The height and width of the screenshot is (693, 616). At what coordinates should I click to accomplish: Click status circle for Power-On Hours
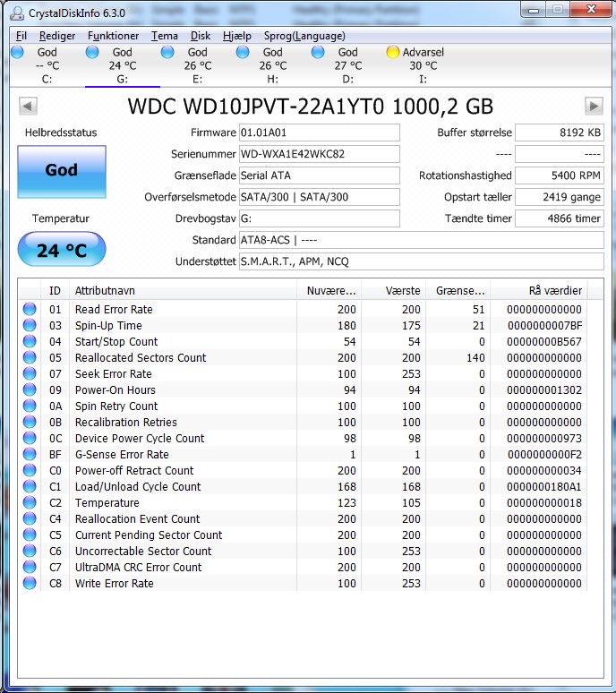[30, 389]
